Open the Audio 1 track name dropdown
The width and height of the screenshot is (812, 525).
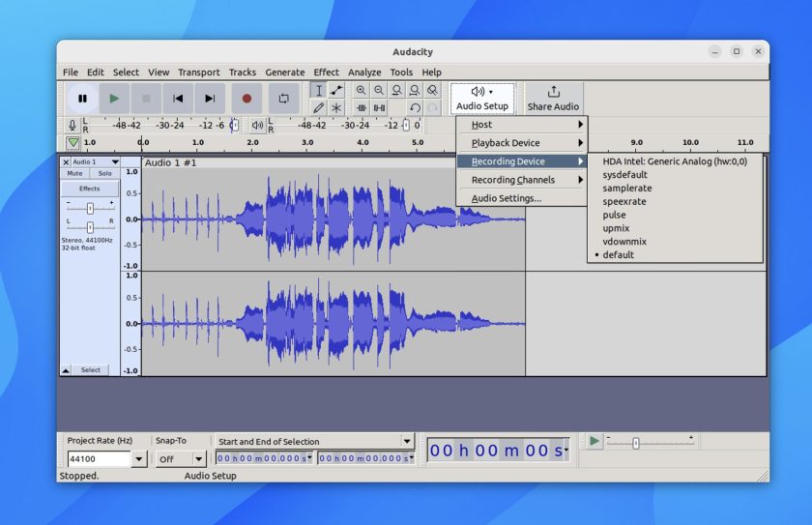[x=96, y=162]
